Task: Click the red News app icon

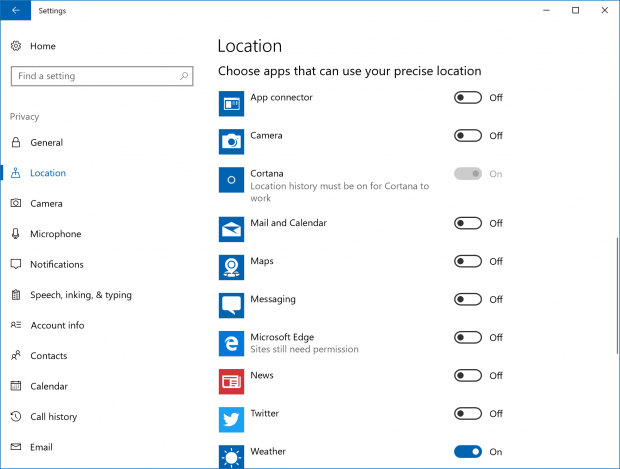Action: [x=231, y=381]
